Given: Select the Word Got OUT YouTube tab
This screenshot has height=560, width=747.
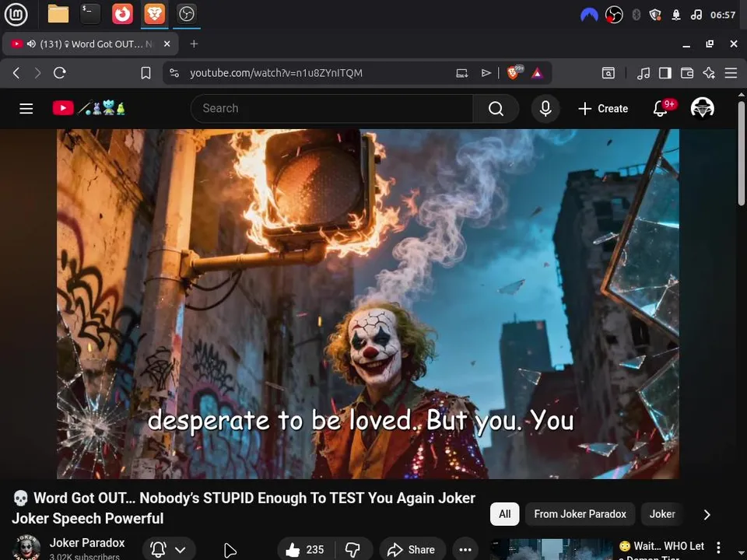Looking at the screenshot, I should click(90, 44).
